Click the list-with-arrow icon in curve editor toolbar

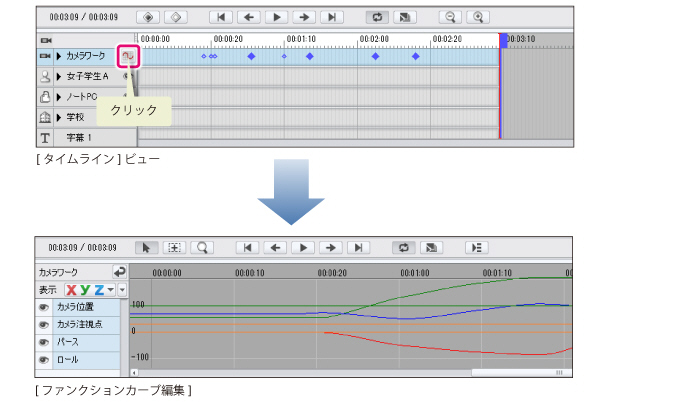477,248
